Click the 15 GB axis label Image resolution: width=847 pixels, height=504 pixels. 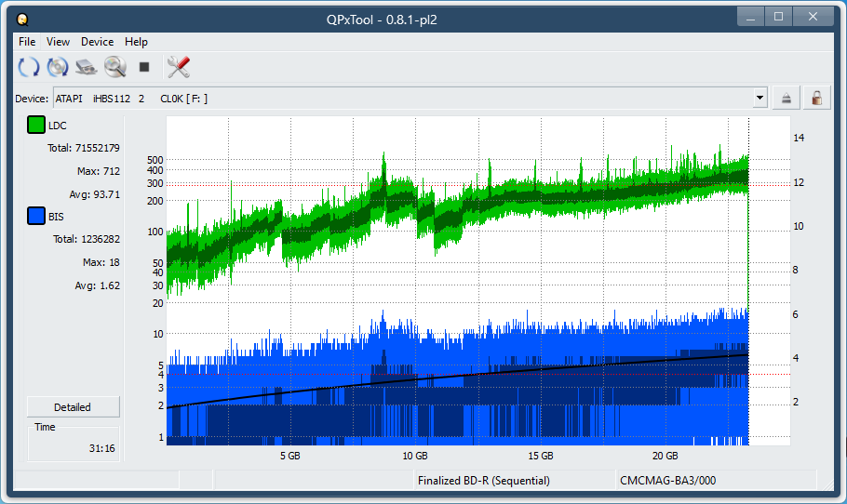pyautogui.click(x=540, y=456)
